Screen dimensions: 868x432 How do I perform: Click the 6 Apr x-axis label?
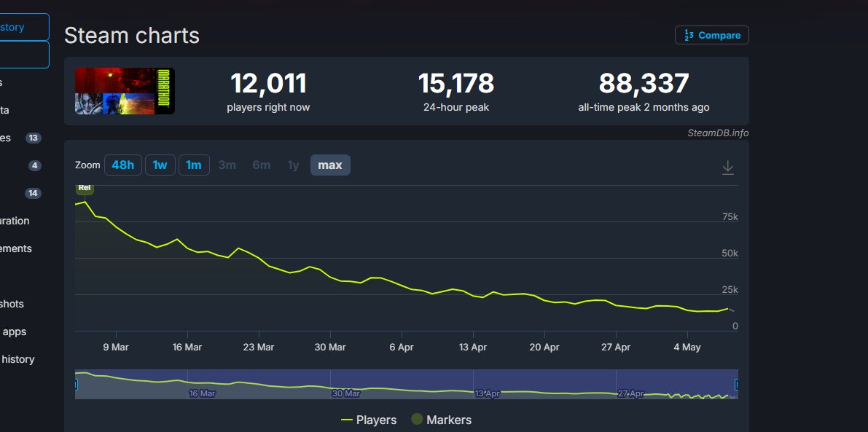402,347
